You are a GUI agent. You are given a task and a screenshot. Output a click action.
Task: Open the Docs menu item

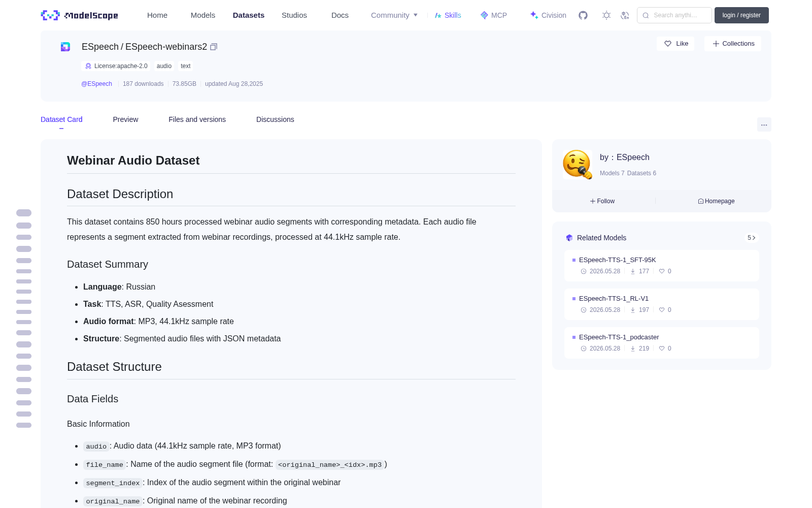(340, 15)
